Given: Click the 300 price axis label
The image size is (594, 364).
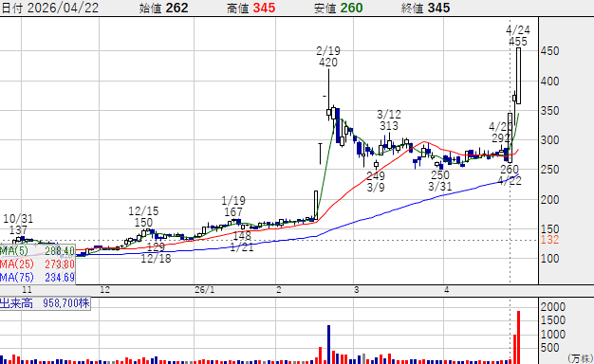Looking at the screenshot, I should pos(549,140).
